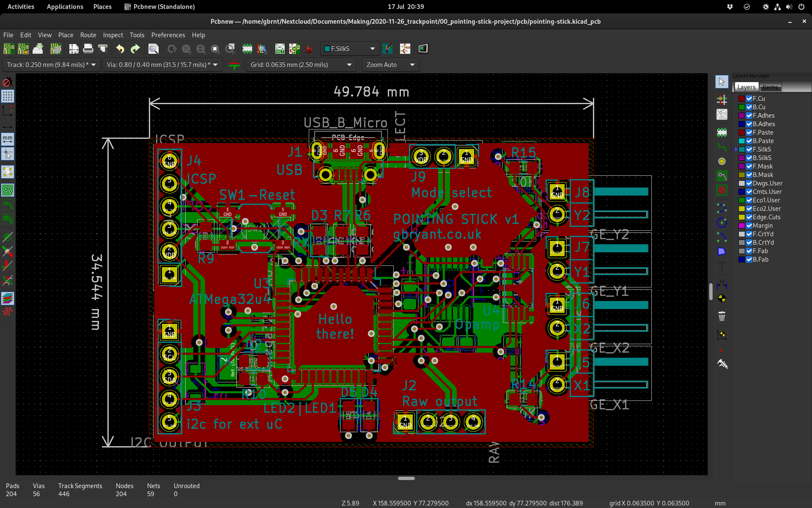Click the Find text icon

(x=154, y=49)
